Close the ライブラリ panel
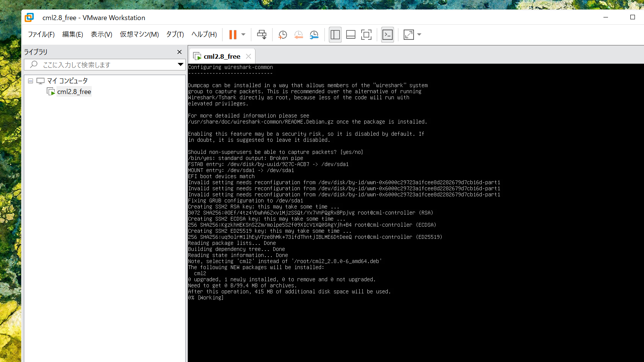 [179, 52]
